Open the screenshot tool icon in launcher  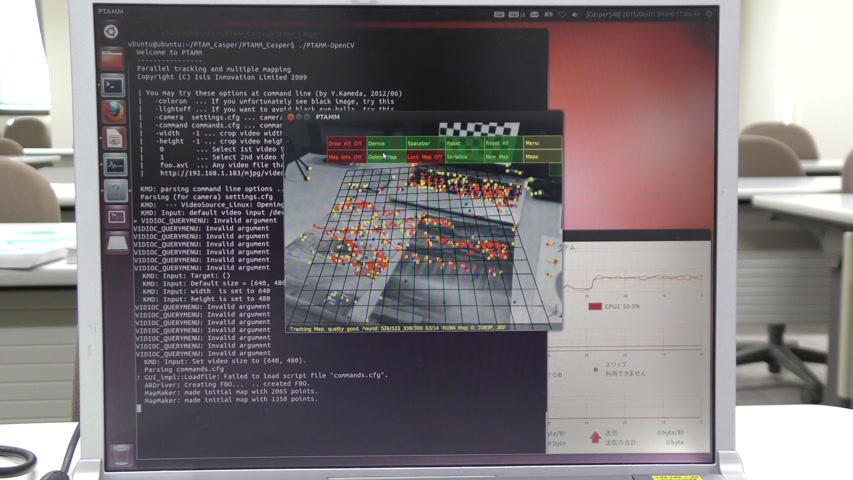point(117,217)
